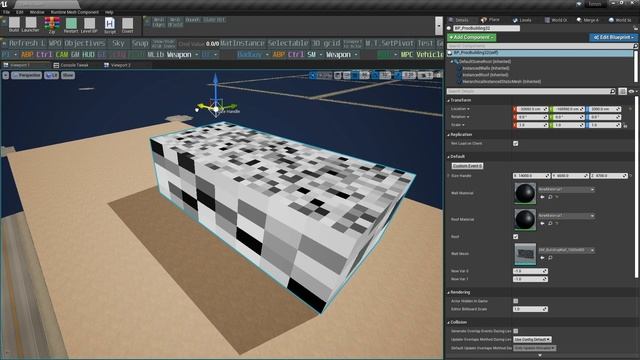Browse to Wall Material asset magnifier icon
Image resolution: width=640 pixels, height=360 pixels.
coord(550,197)
